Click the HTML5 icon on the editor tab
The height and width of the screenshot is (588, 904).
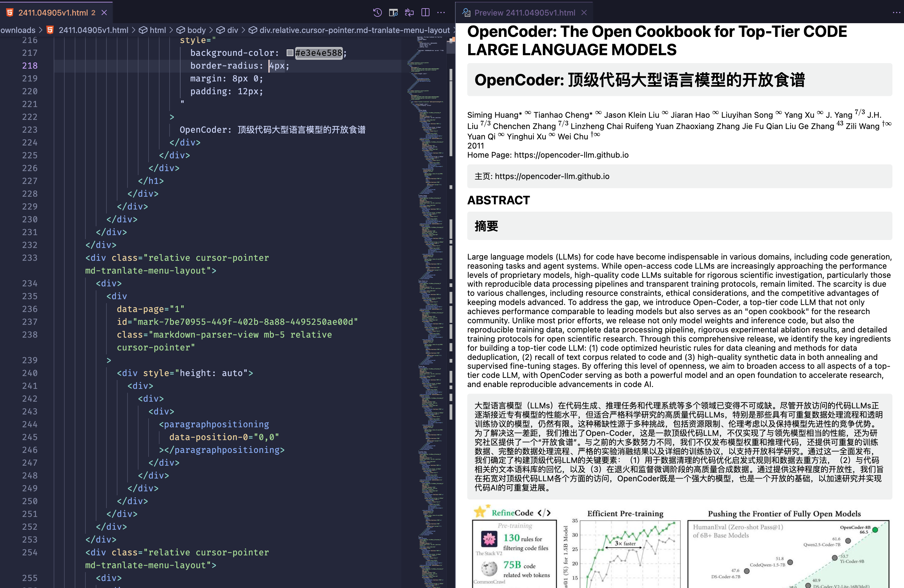[x=10, y=13]
